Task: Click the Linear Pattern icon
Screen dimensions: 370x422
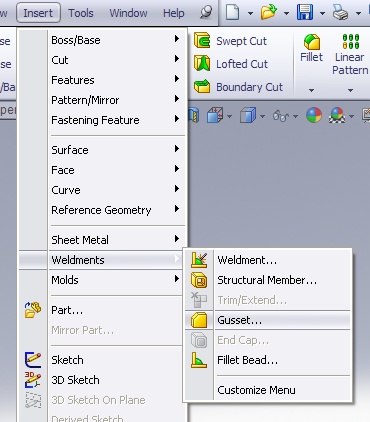Action: coord(351,41)
